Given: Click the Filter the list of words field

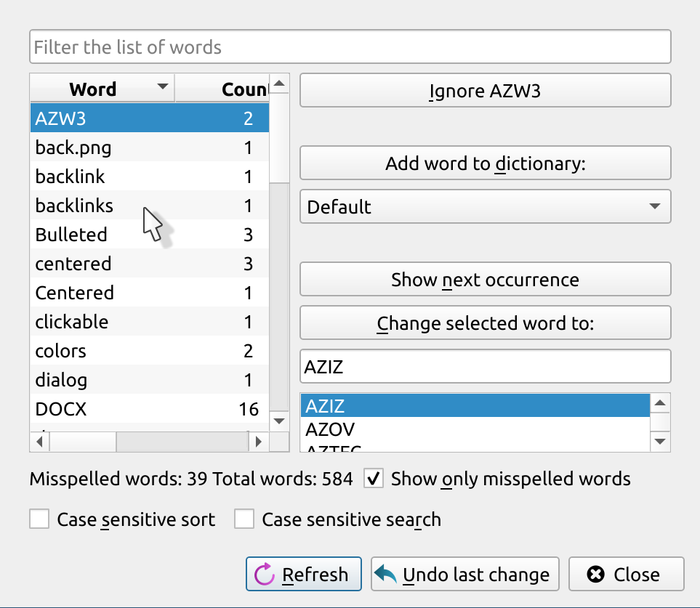Looking at the screenshot, I should coord(350,47).
